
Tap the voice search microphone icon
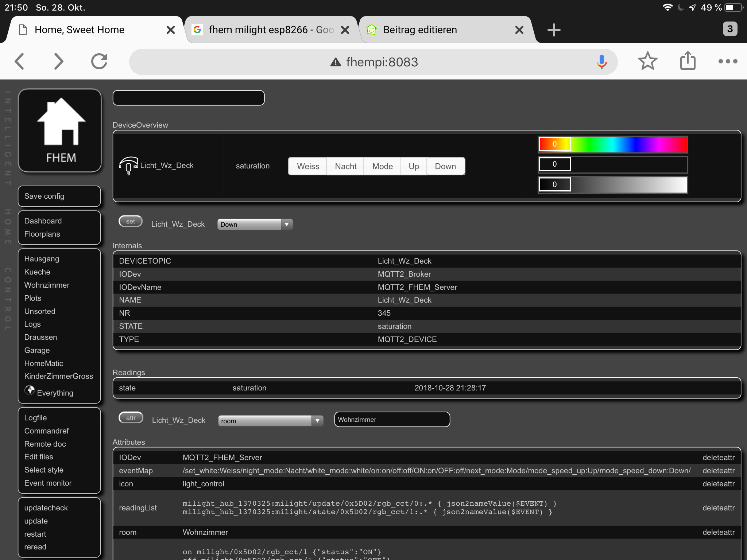point(601,62)
